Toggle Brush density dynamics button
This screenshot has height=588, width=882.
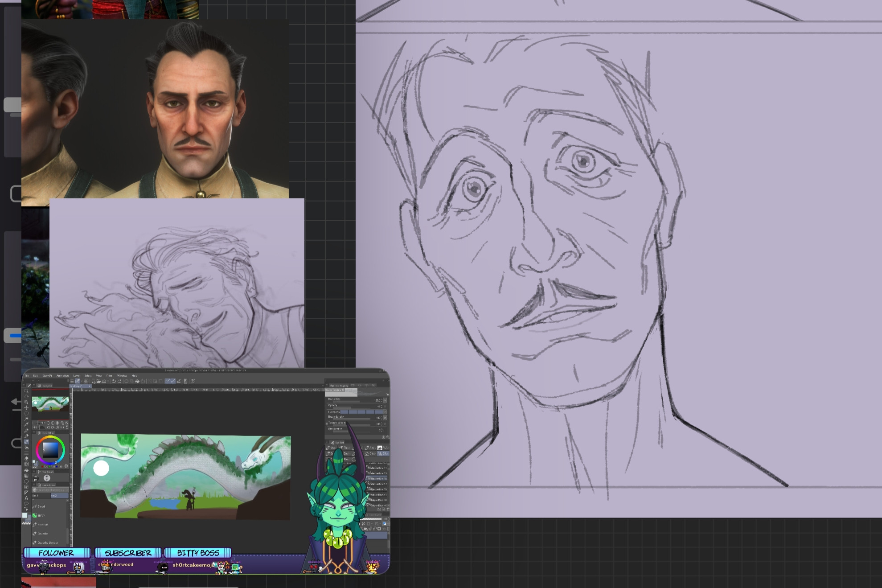385,418
